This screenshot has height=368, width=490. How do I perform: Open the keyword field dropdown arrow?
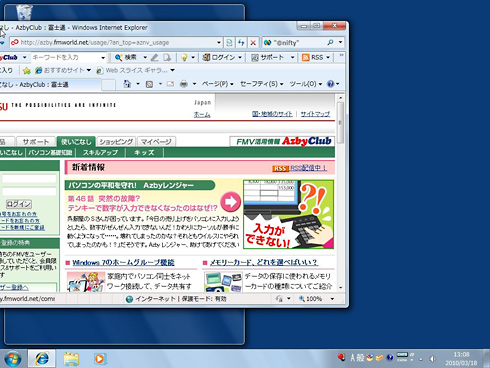pyautogui.click(x=103, y=58)
